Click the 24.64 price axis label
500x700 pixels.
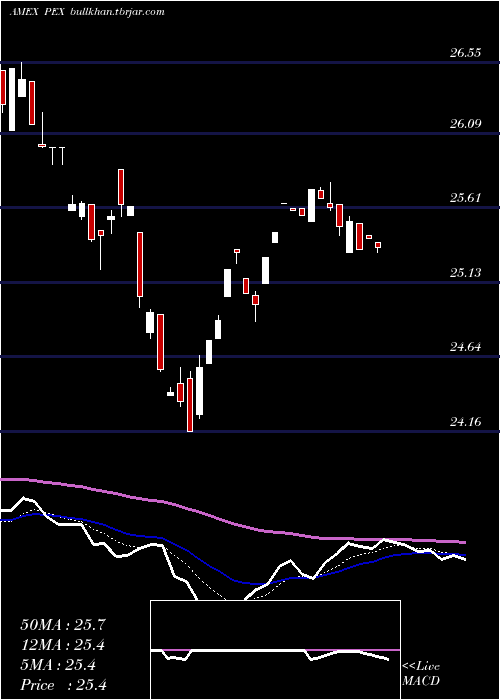[465, 346]
